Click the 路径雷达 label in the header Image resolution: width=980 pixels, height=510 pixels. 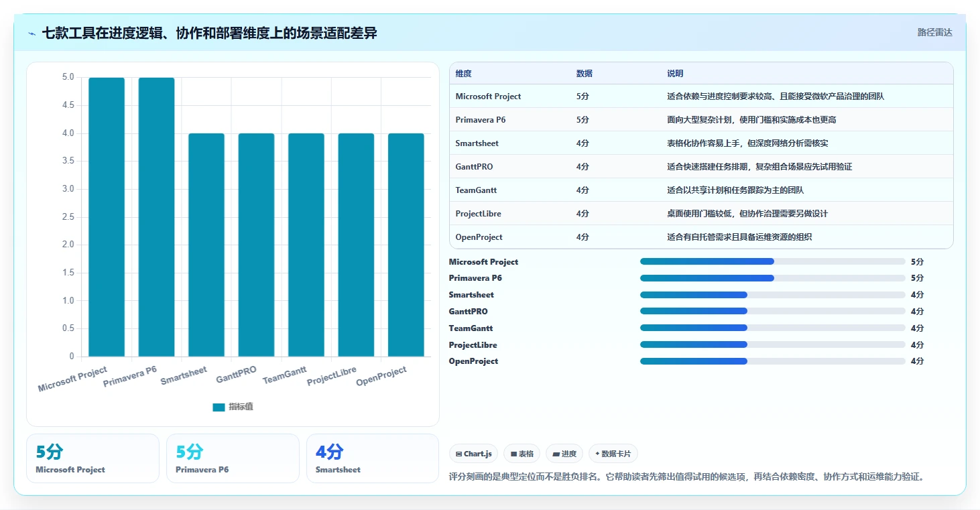[x=934, y=32]
